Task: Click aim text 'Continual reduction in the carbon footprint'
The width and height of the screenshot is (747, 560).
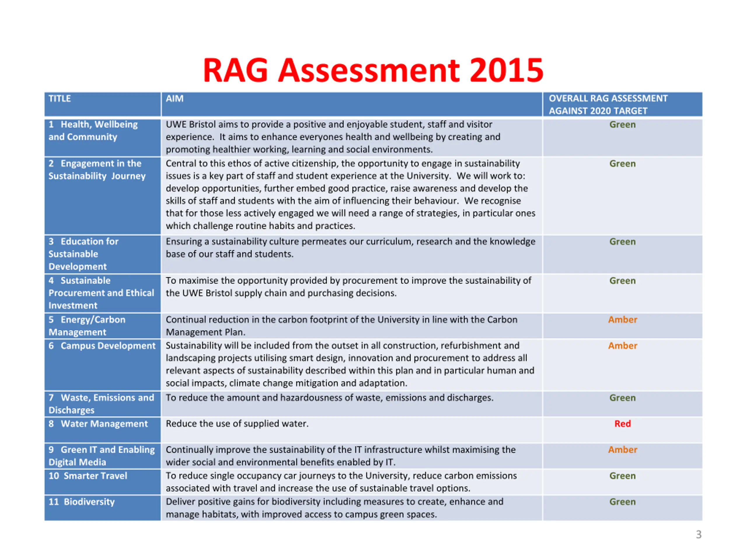Action: [x=341, y=326]
